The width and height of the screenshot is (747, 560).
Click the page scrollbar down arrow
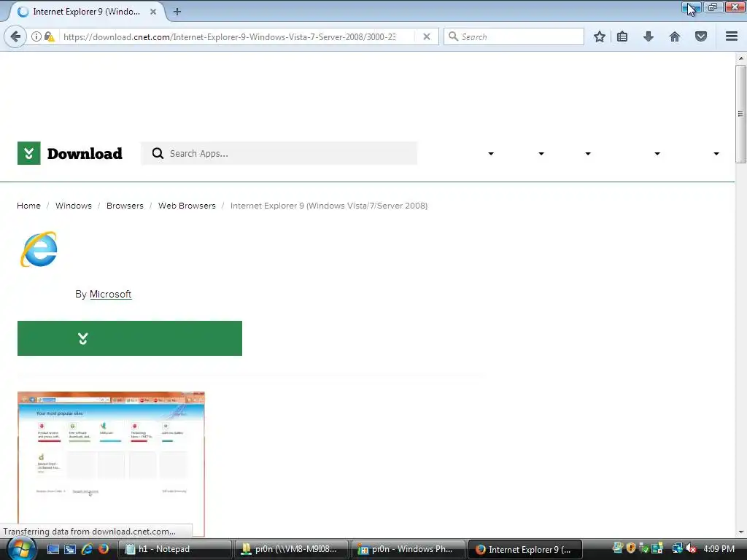(741, 532)
